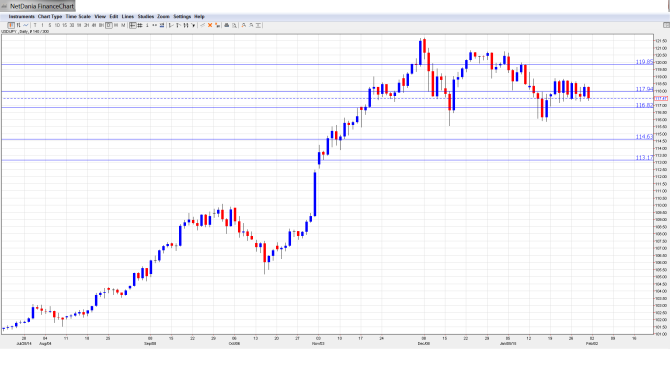Switch time scale to 1 hour
The width and height of the screenshot is (670, 377).
[x=79, y=26]
